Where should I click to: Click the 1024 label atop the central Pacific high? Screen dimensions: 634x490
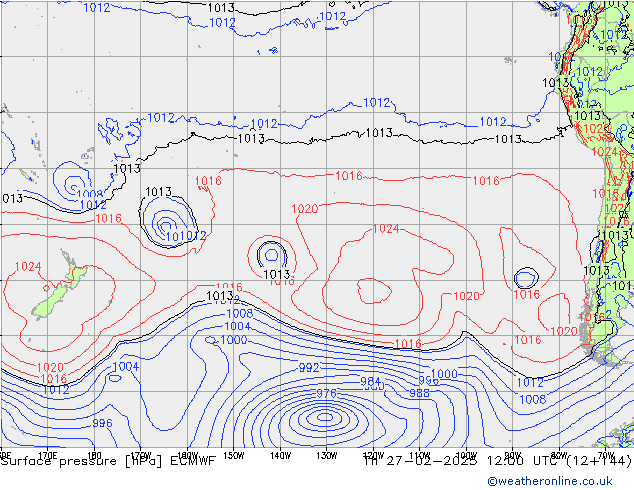[x=386, y=229]
